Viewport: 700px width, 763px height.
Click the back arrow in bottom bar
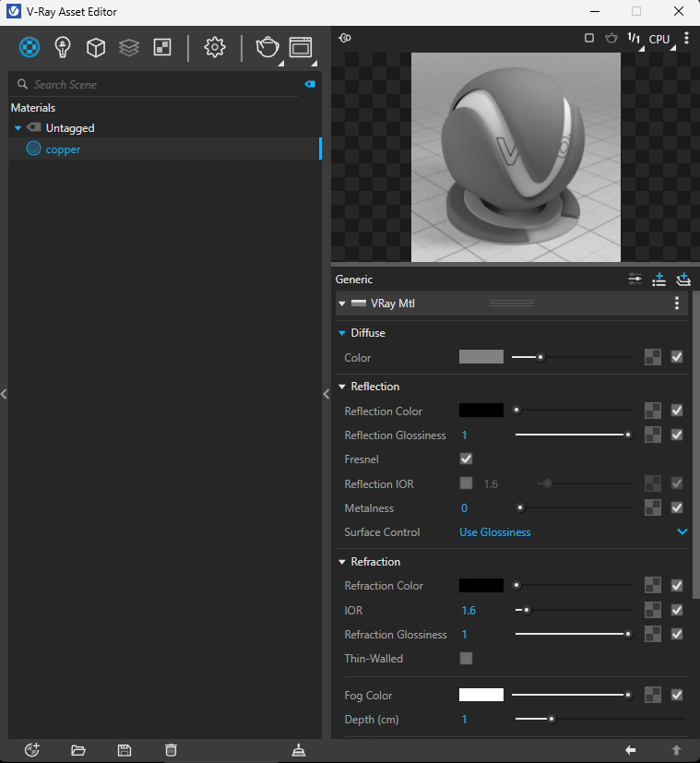[x=631, y=750]
